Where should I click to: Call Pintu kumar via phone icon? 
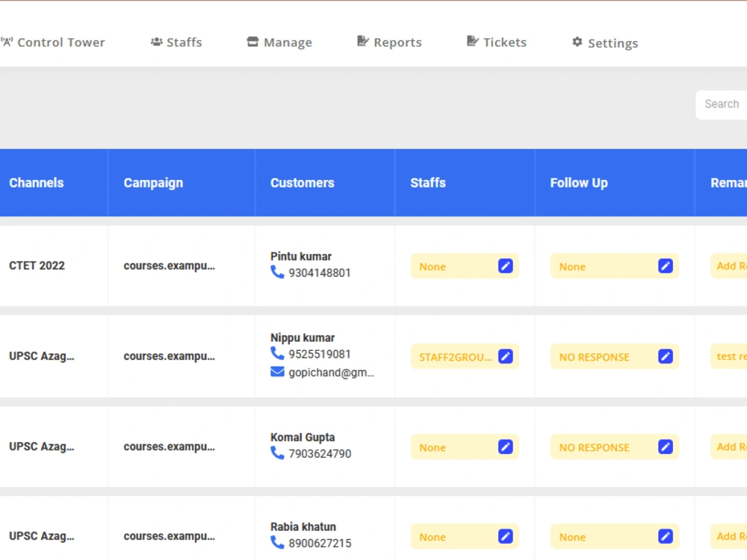click(277, 273)
